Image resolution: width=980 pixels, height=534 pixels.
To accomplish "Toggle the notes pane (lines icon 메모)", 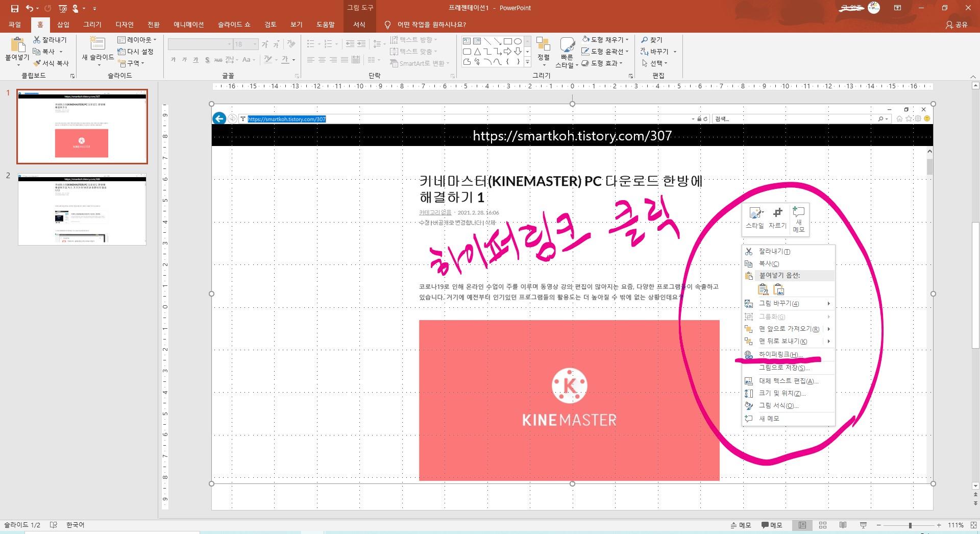I will (740, 525).
